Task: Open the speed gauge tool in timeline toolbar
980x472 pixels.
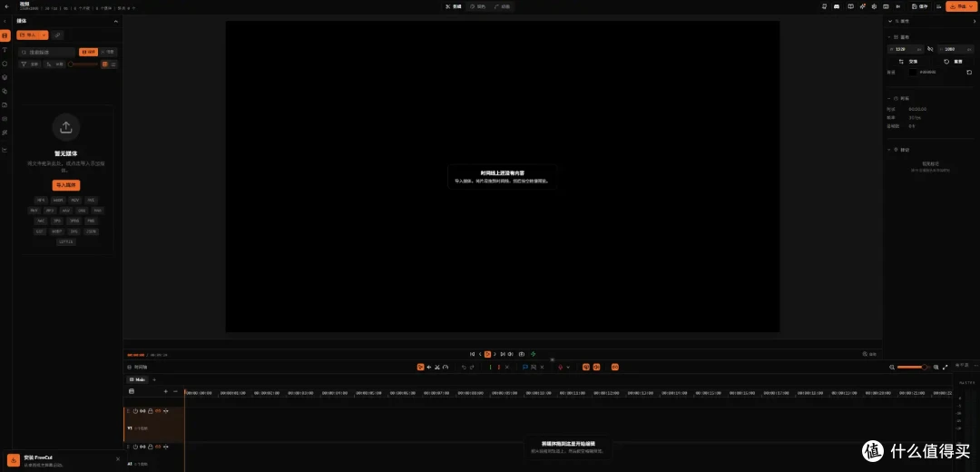Action: pyautogui.click(x=446, y=367)
